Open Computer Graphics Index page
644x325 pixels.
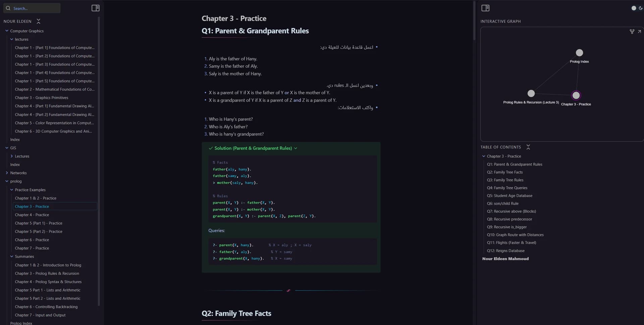[x=15, y=140]
